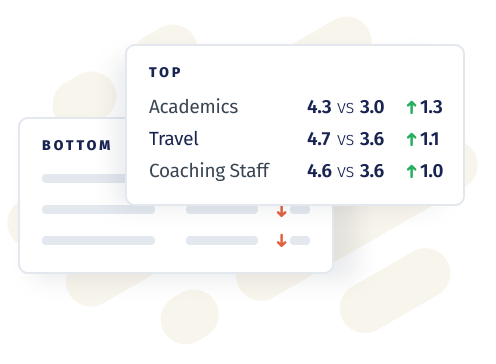Click the last placeholder bar in Bottom card
The width and height of the screenshot is (496, 364).
pos(300,240)
